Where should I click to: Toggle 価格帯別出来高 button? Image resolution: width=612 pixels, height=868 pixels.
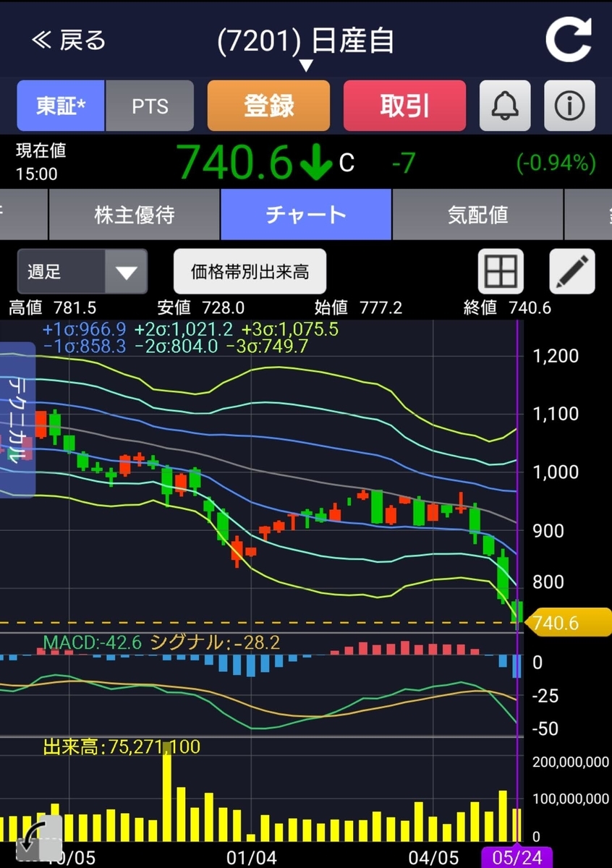click(x=250, y=272)
